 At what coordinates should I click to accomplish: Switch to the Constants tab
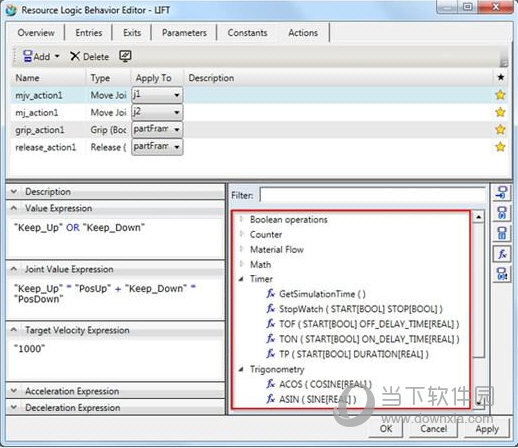[247, 33]
